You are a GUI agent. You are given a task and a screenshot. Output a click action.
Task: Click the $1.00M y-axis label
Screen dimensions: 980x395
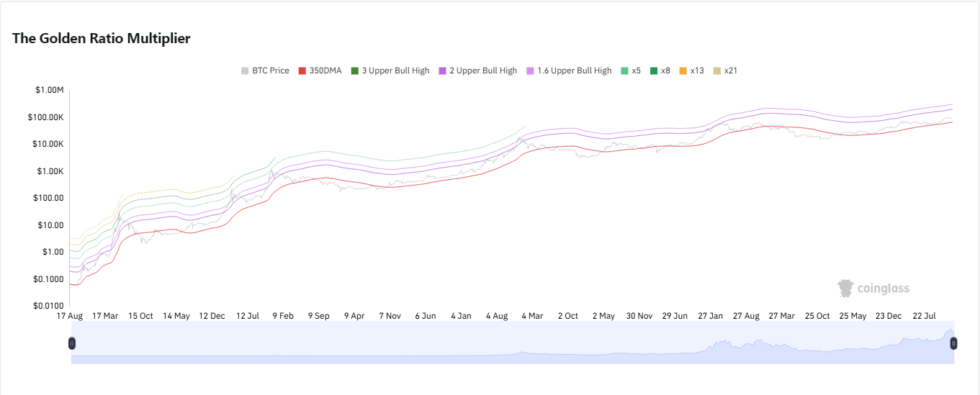coord(49,90)
